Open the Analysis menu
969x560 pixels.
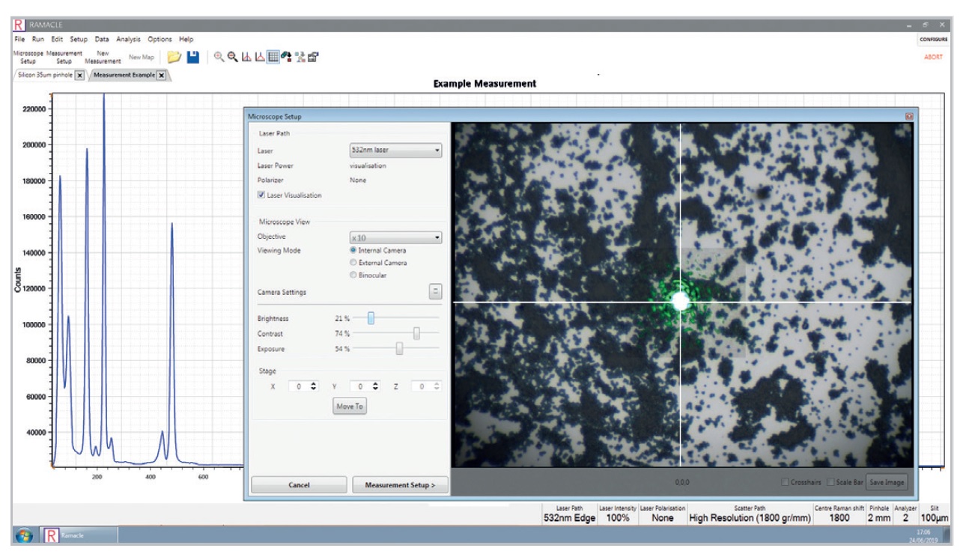[x=128, y=39]
